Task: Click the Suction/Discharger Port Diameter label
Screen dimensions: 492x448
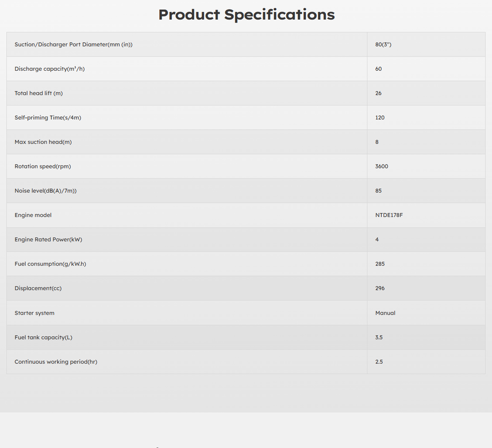Action: (x=73, y=45)
